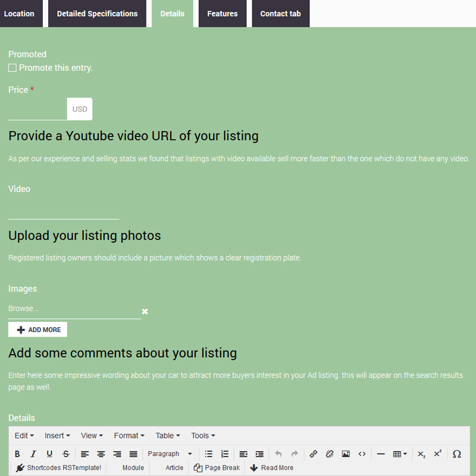This screenshot has width=476, height=476.
Task: Open the Paragraph format dropdown
Action: (x=170, y=454)
